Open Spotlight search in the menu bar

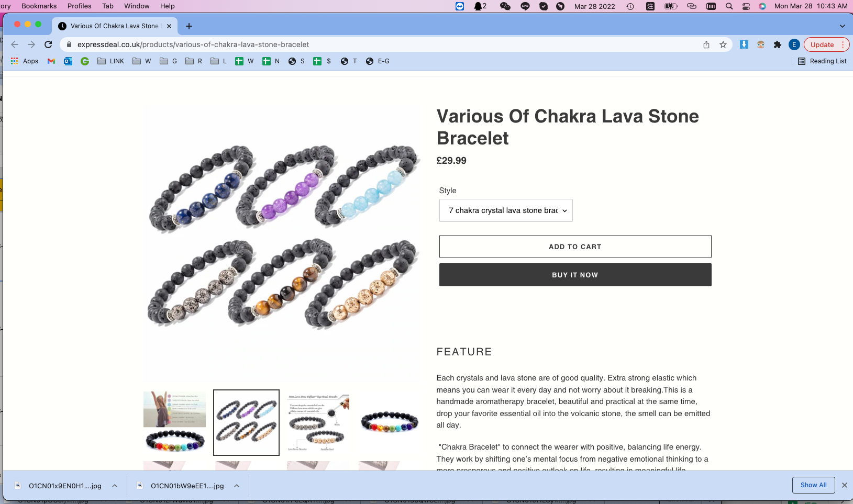coord(729,6)
